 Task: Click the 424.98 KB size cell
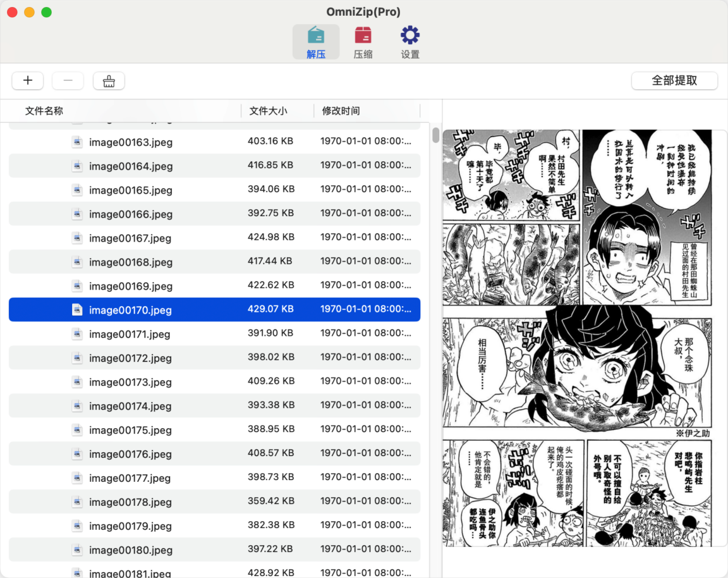click(x=270, y=237)
